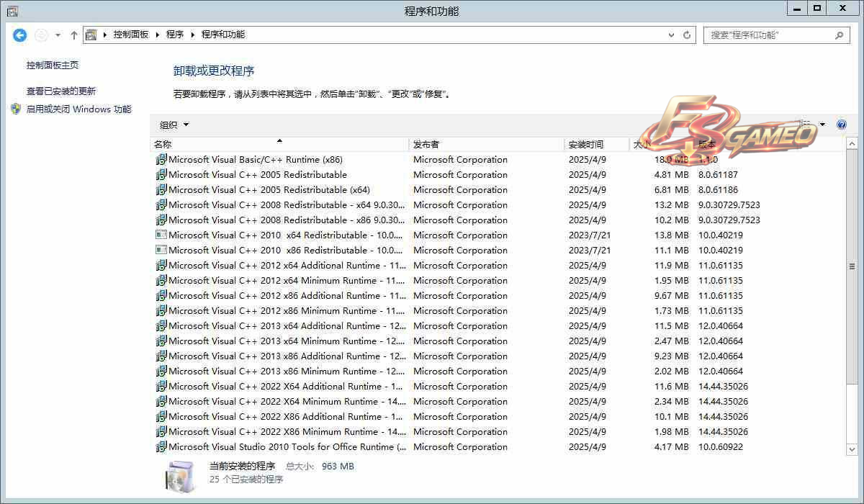Click icon of Visual C++ 2022 X86 Minimum Runtime
Image resolution: width=864 pixels, height=504 pixels.
[x=161, y=432]
